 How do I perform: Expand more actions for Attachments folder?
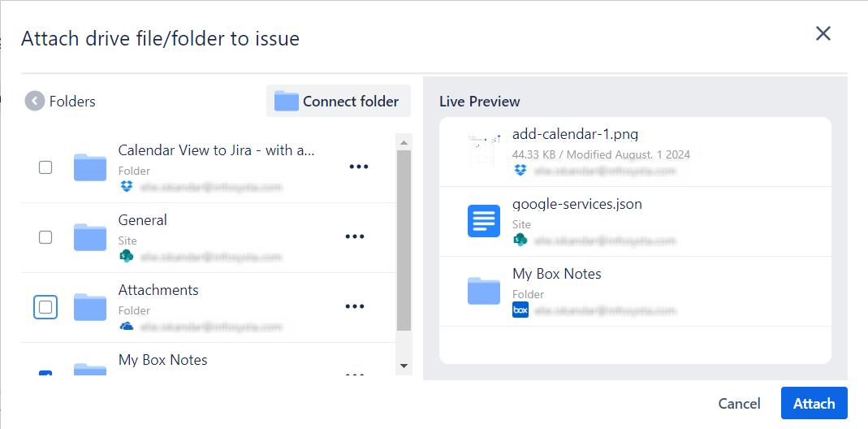355,307
